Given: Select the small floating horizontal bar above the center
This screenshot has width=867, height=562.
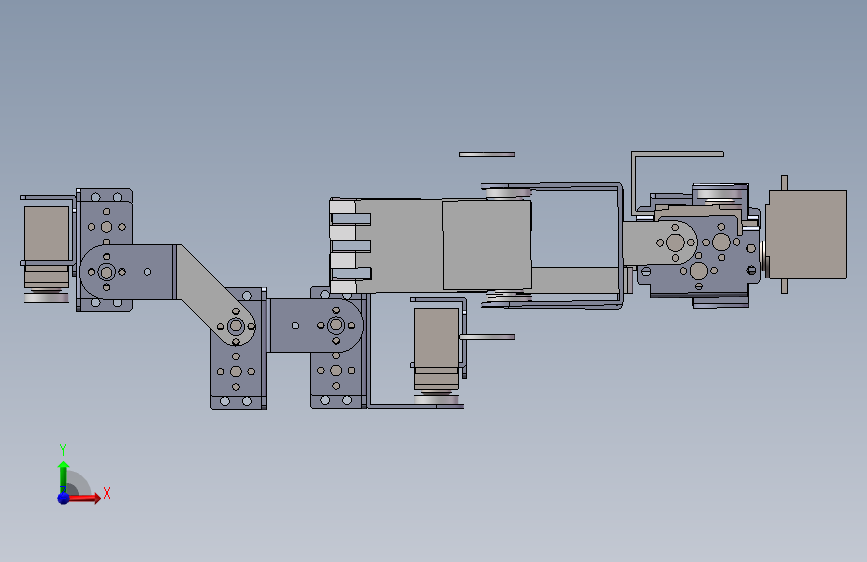Looking at the screenshot, I should [487, 154].
